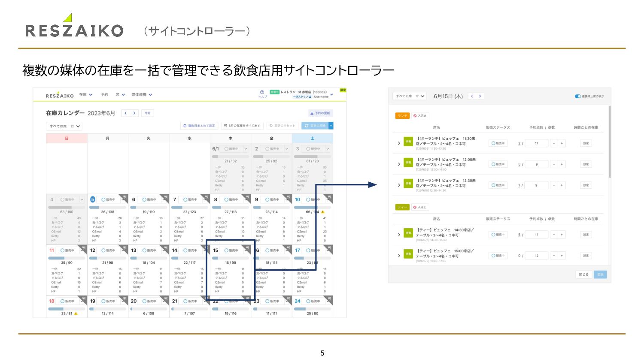This screenshot has width=644, height=362.
Task: Click the fork-knife corner icon on June 9
Action: coord(289,198)
